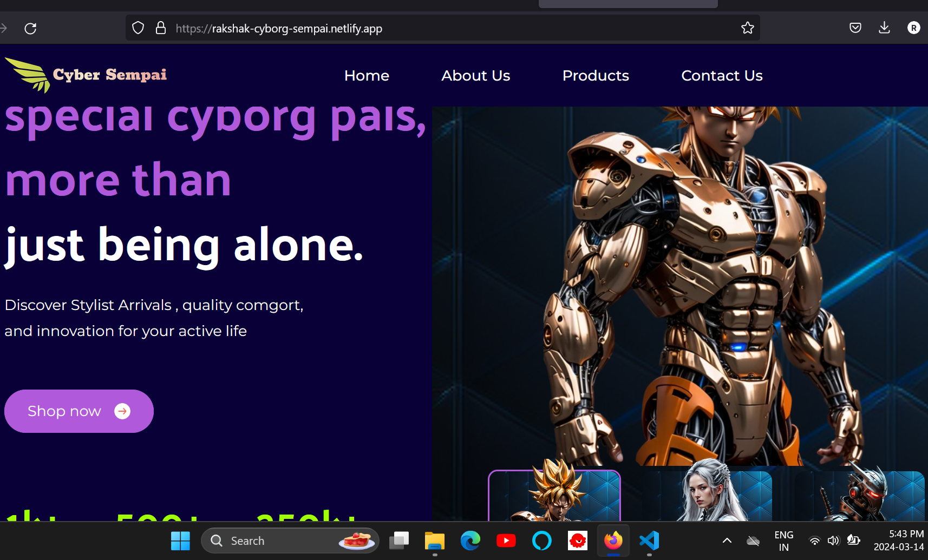The image size is (928, 560).
Task: View site security via the padlock icon
Action: point(161,28)
